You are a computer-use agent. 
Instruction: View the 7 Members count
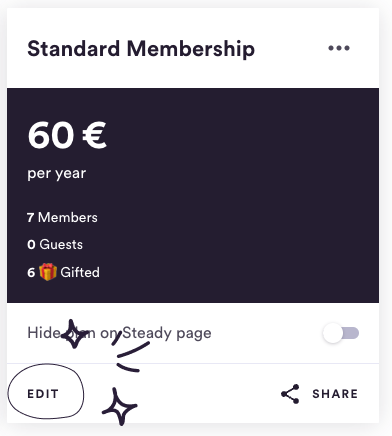click(x=62, y=217)
